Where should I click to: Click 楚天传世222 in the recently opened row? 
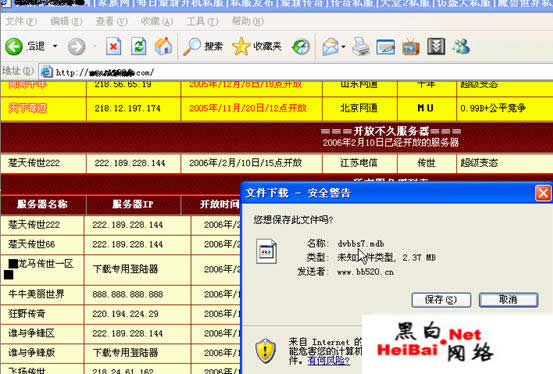[34, 163]
